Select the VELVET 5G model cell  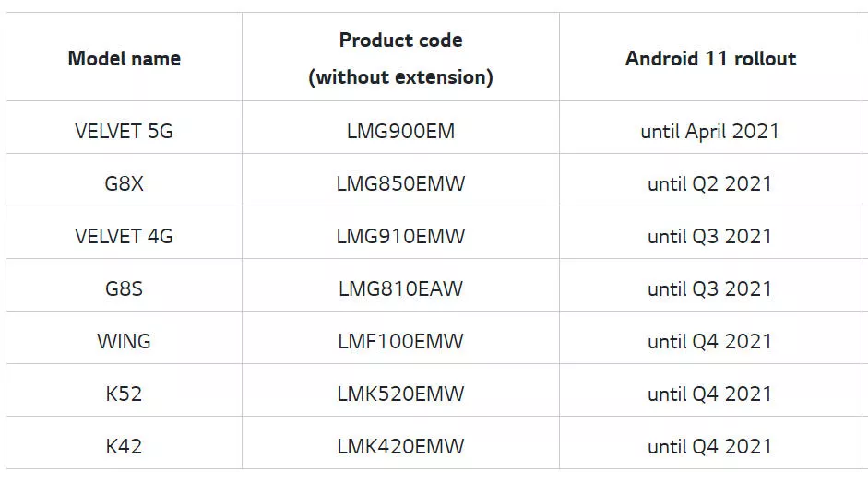coord(124,131)
